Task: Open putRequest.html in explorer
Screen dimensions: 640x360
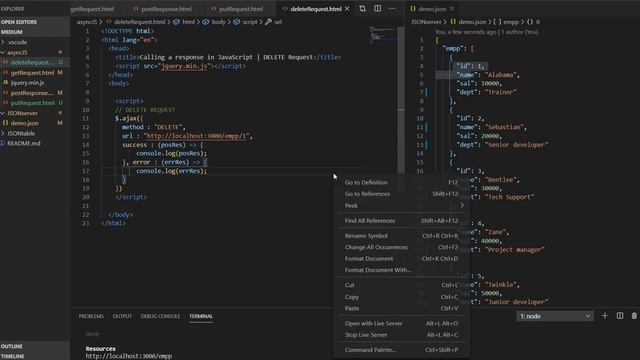Action: [x=32, y=103]
